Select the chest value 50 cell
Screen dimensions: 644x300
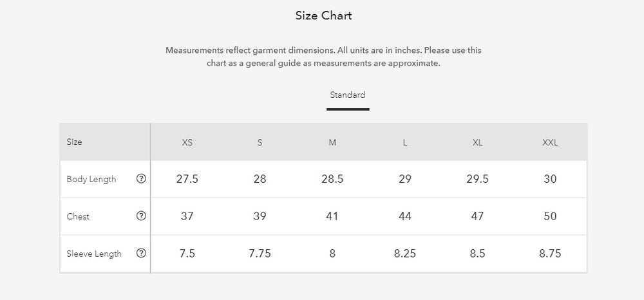click(x=550, y=216)
